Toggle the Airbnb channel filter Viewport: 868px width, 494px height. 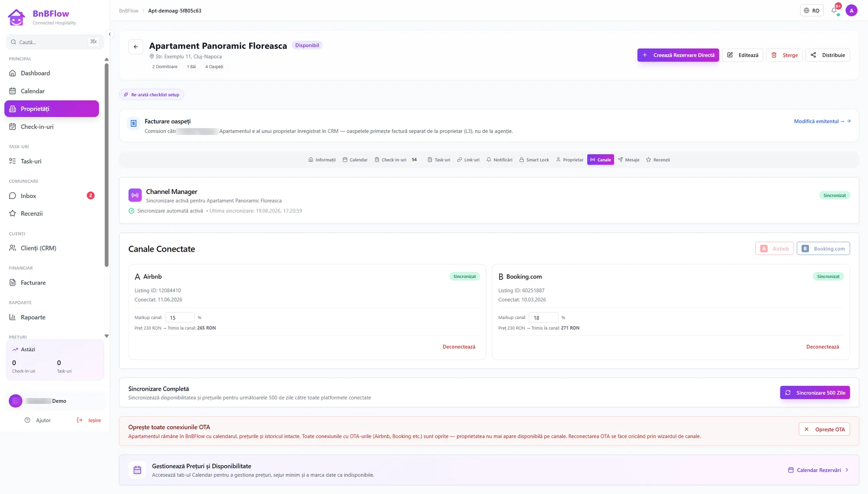click(x=775, y=249)
